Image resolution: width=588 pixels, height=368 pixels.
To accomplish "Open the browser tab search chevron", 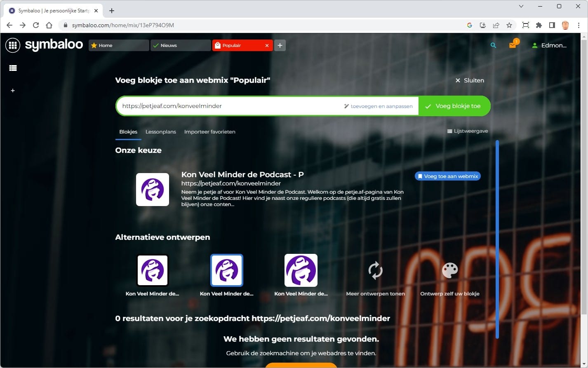I will click(521, 6).
